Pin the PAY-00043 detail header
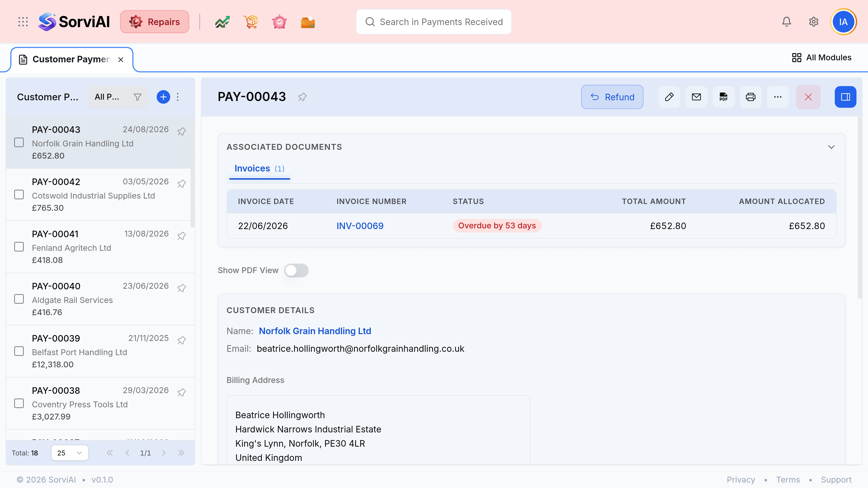This screenshot has width=868, height=488. point(302,97)
